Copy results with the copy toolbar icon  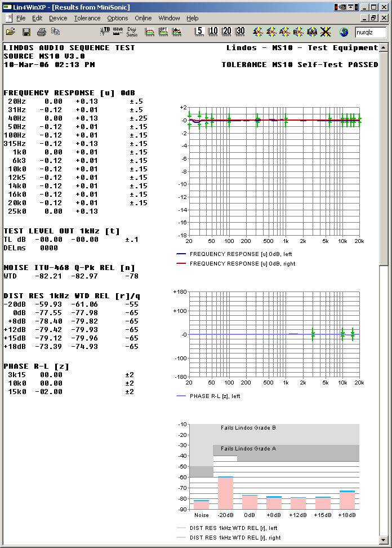[x=56, y=32]
